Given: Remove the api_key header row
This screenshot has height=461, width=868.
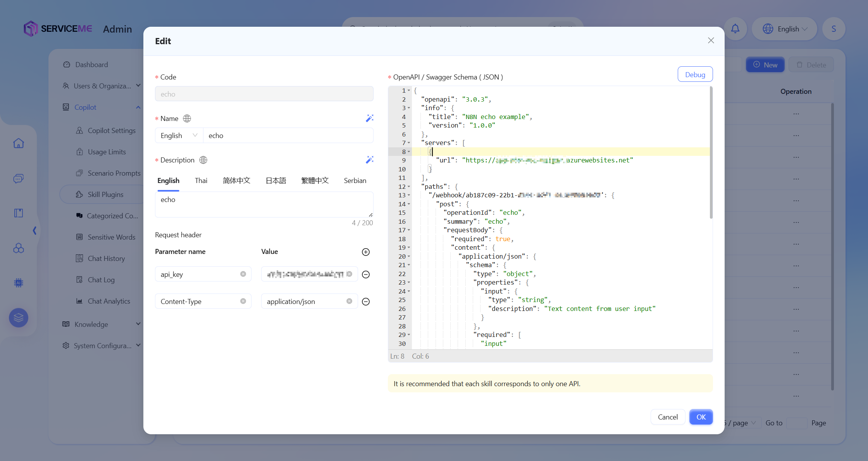Looking at the screenshot, I should pyautogui.click(x=366, y=275).
